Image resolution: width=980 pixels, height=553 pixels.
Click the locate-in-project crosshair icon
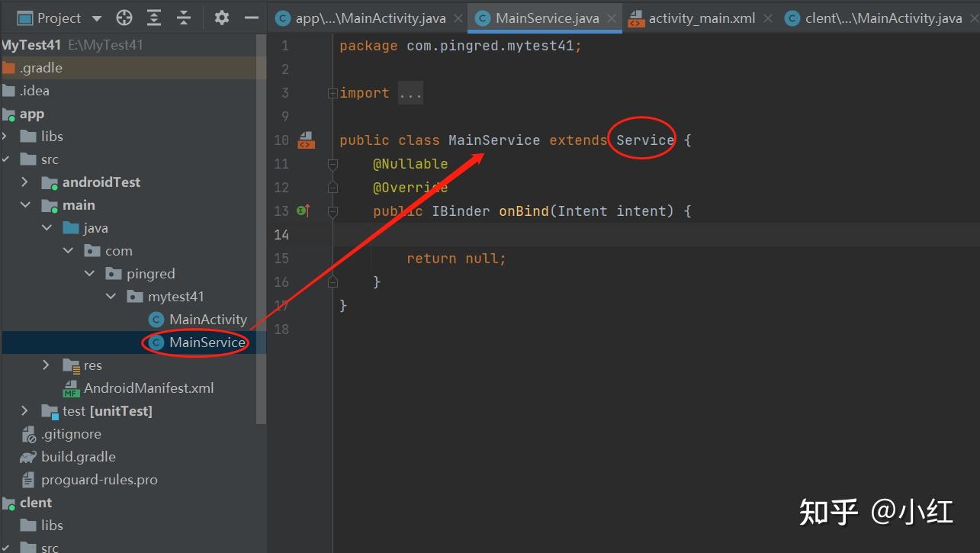click(x=124, y=18)
